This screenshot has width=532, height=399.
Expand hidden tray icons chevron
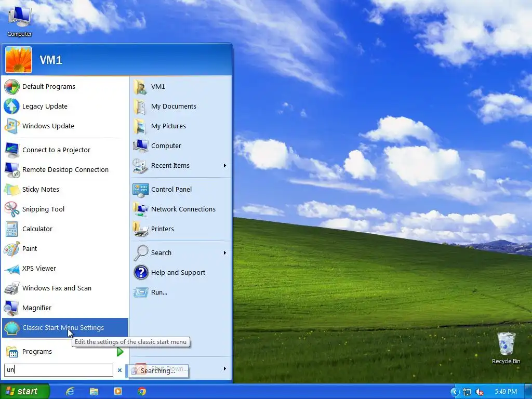coord(454,392)
